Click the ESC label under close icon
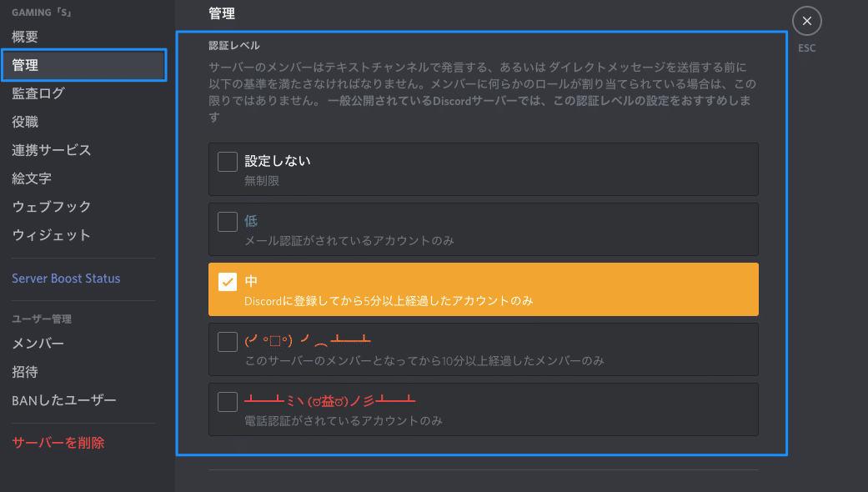 (806, 48)
